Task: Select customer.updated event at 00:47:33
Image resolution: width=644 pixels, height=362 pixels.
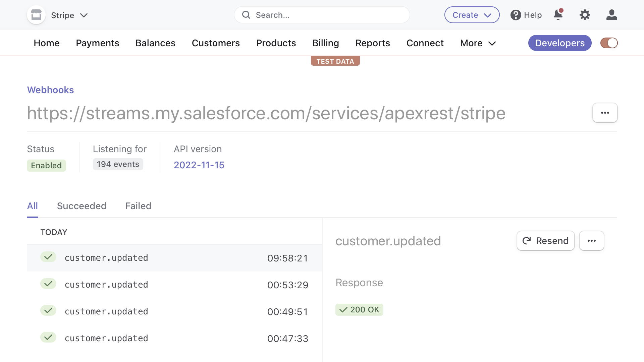Action: tap(174, 338)
